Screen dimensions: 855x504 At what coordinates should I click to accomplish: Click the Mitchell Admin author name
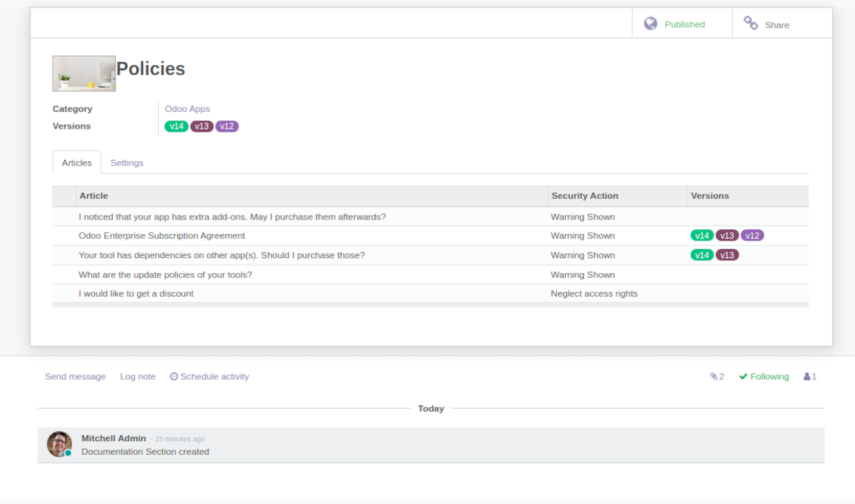point(113,438)
